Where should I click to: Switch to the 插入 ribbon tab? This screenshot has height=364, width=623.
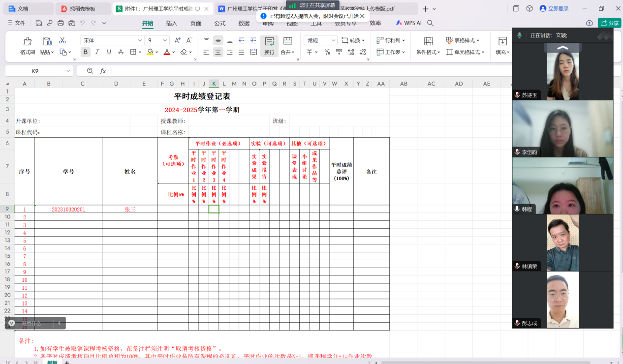(171, 23)
